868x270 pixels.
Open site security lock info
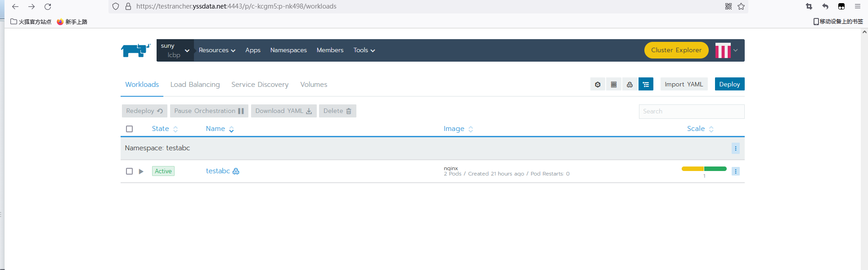[x=128, y=6]
